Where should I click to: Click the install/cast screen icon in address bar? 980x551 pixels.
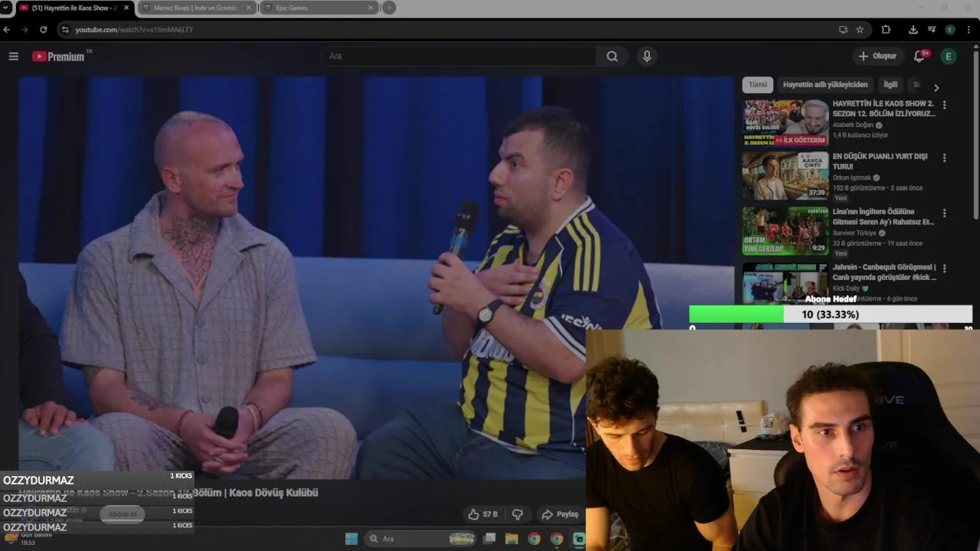843,29
